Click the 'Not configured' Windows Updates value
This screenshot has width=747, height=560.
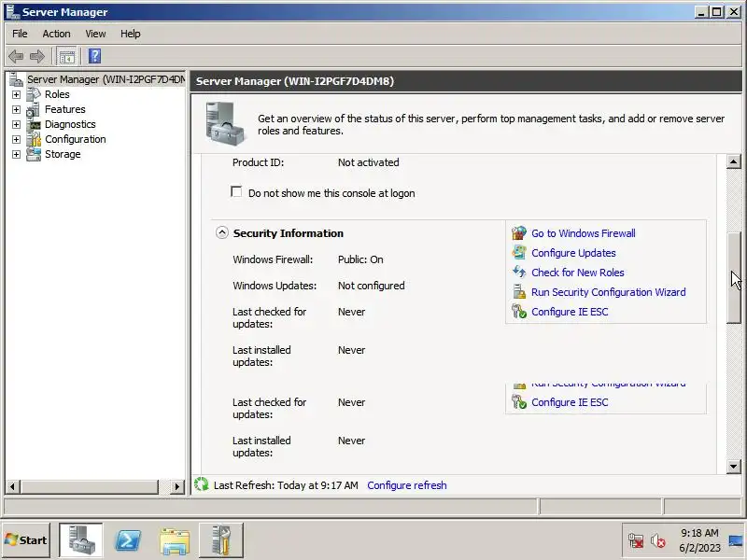pos(371,286)
